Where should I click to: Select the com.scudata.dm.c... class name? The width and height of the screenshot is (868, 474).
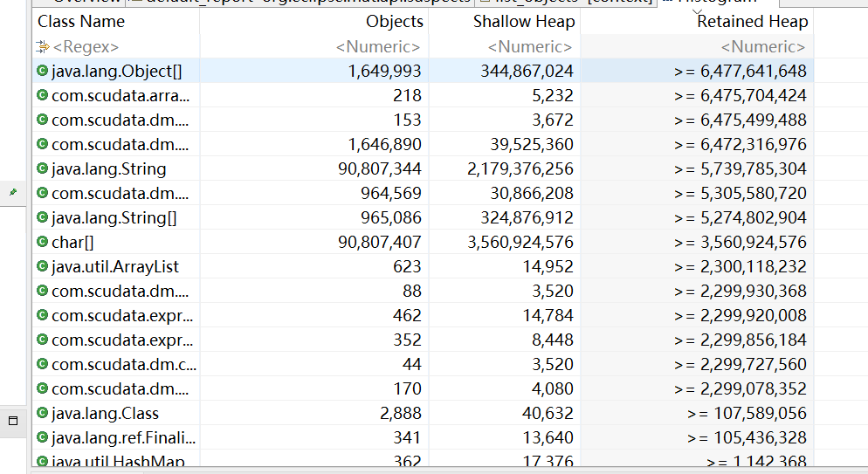(x=124, y=365)
